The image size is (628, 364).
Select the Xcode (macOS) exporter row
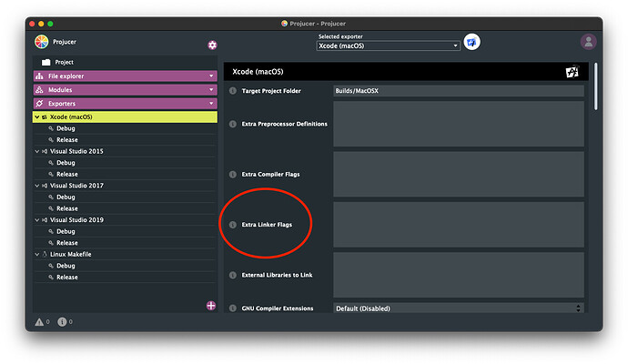click(125, 116)
